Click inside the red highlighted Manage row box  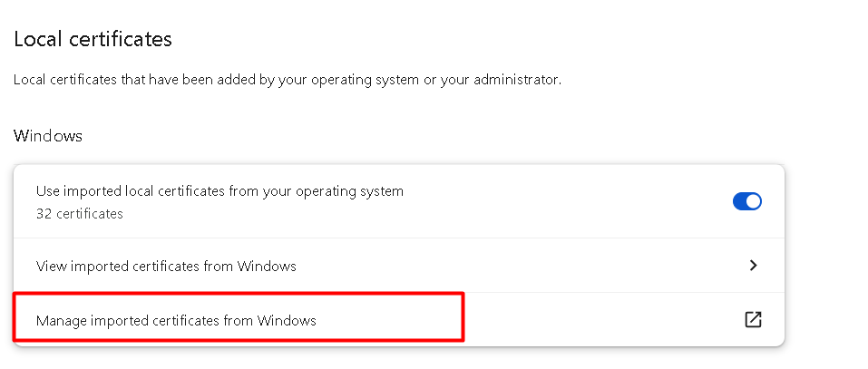click(239, 316)
